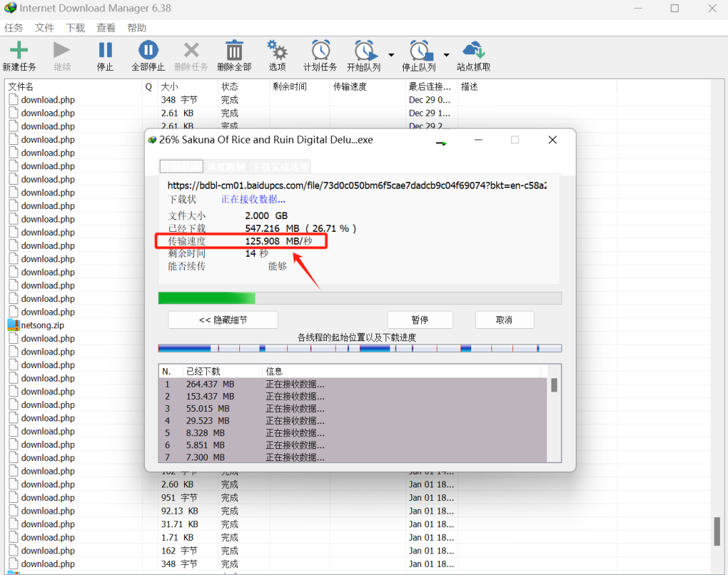Switch to the 下载完成选项 tab

point(280,167)
